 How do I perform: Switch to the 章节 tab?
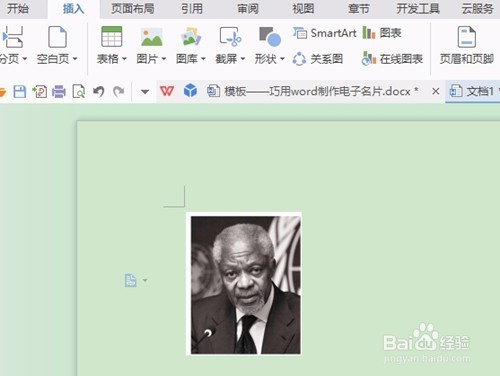point(359,9)
